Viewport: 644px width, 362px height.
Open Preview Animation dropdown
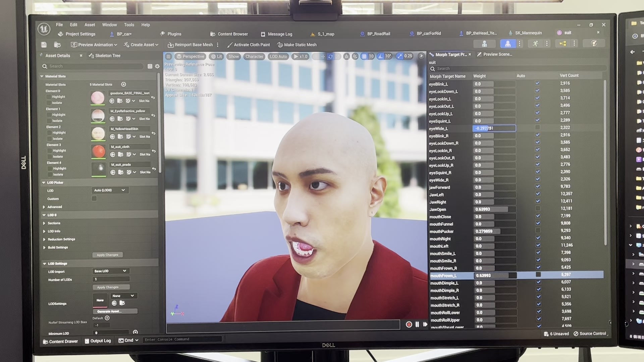click(x=94, y=45)
